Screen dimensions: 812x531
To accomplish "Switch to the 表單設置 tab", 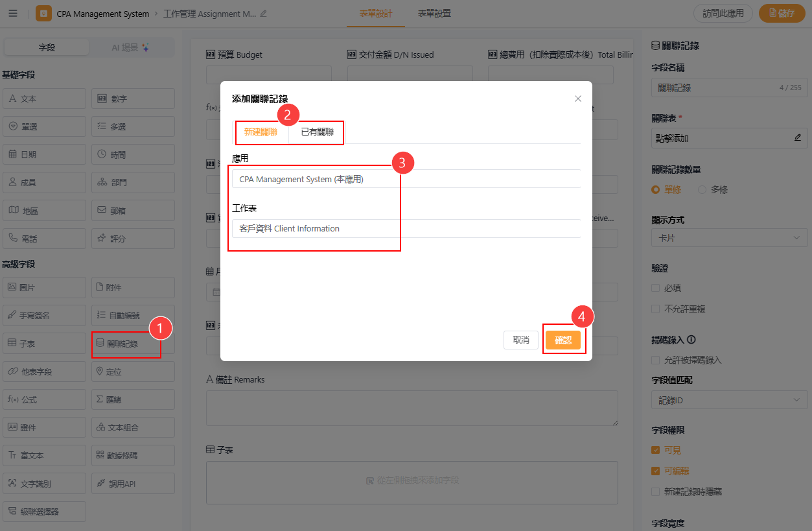I will point(434,14).
